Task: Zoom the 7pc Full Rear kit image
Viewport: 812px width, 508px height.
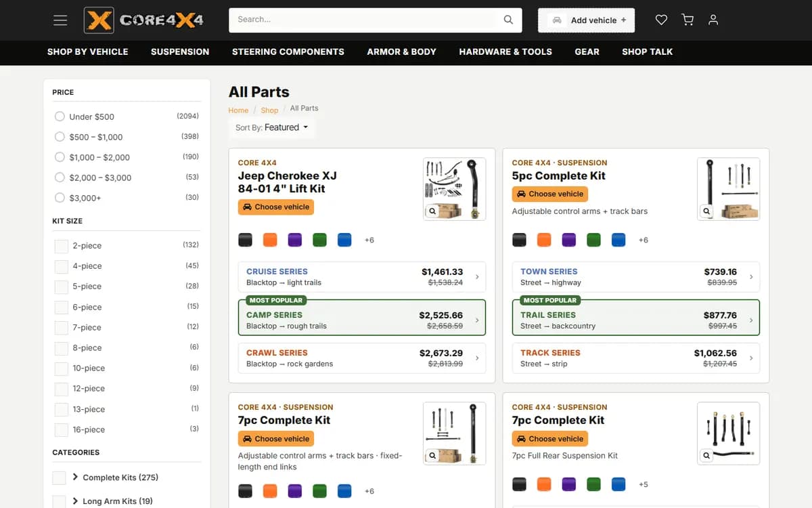Action: tap(706, 456)
